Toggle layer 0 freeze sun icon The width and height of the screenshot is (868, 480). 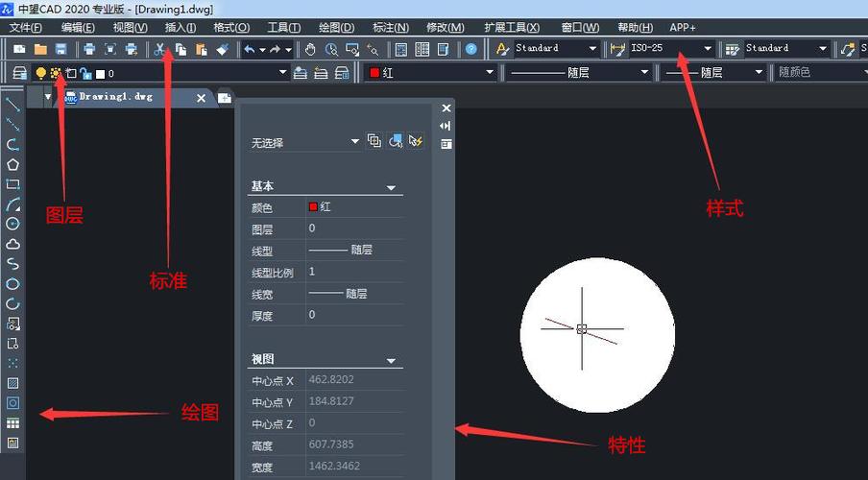coord(56,73)
